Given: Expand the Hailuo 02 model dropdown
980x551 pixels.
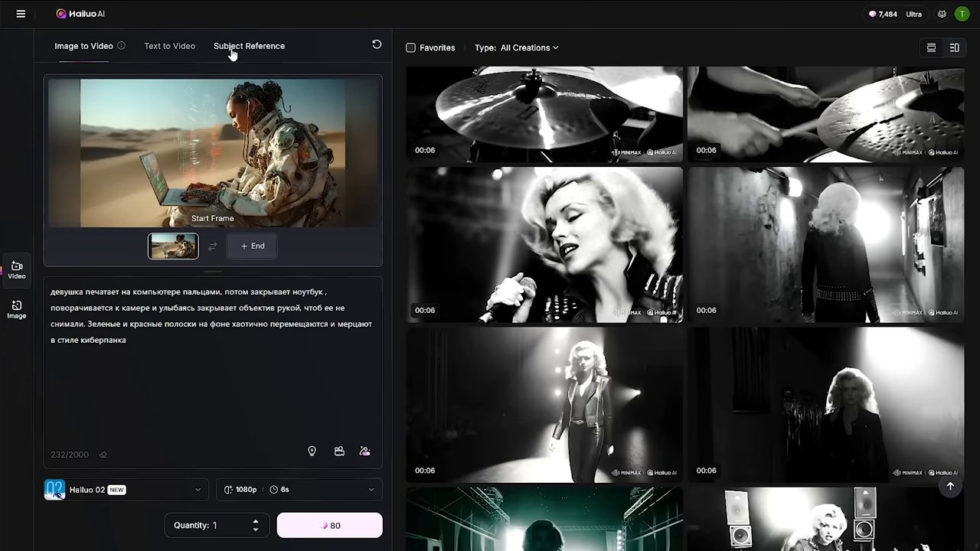Looking at the screenshot, I should tap(126, 490).
